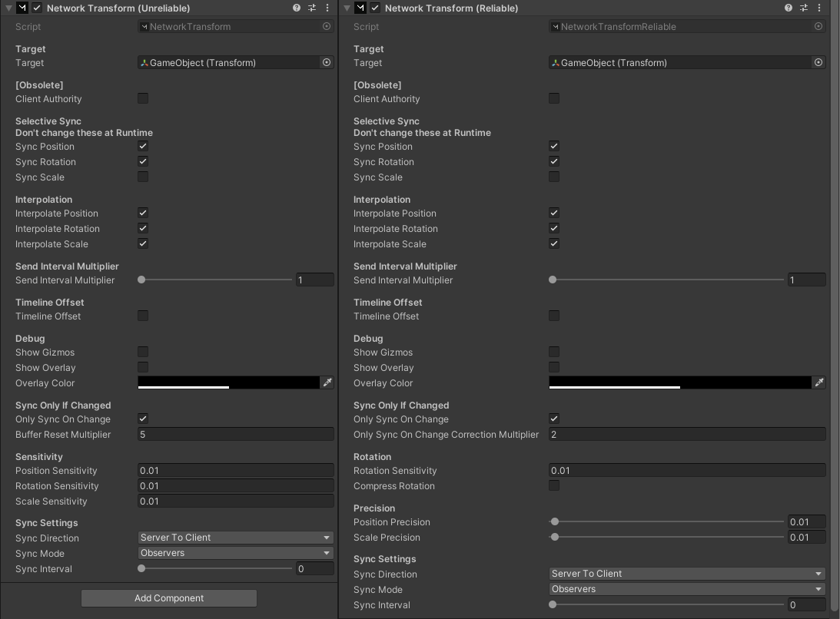The width and height of the screenshot is (840, 619).
Task: Open Sync Mode dropdown in Reliable panel
Action: pos(687,589)
